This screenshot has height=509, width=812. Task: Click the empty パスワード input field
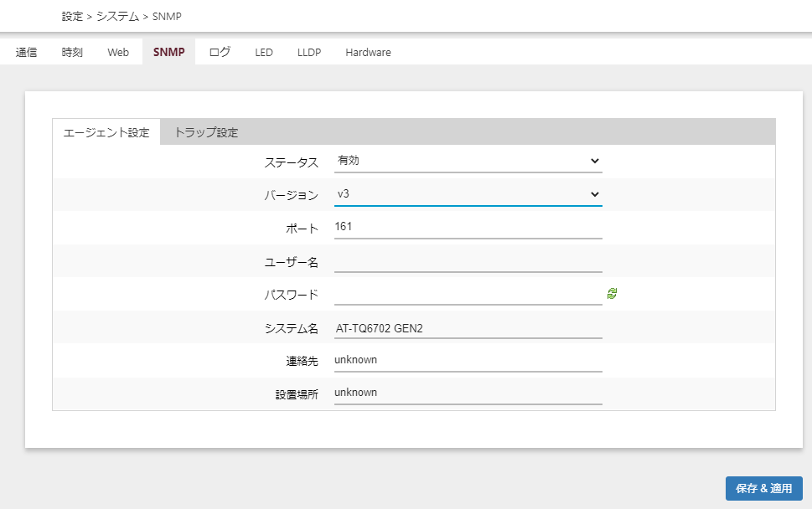pyautogui.click(x=468, y=295)
